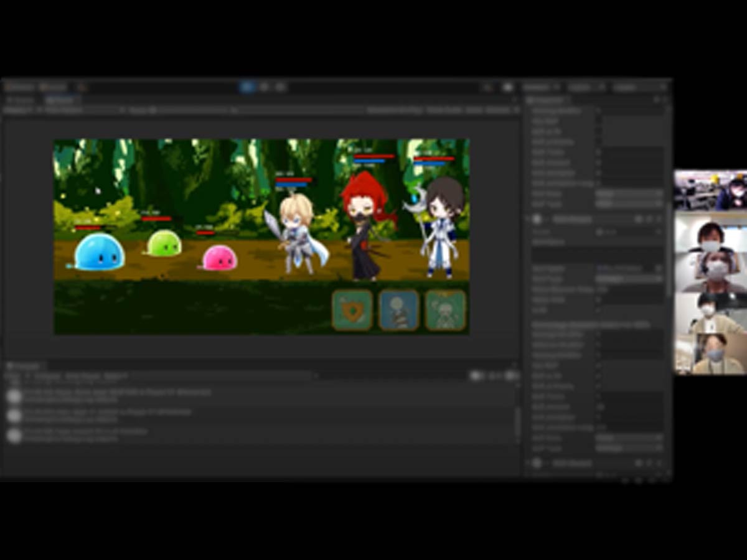Toggle Mute Audio in Game view
The width and height of the screenshot is (747, 560).
[x=444, y=110]
